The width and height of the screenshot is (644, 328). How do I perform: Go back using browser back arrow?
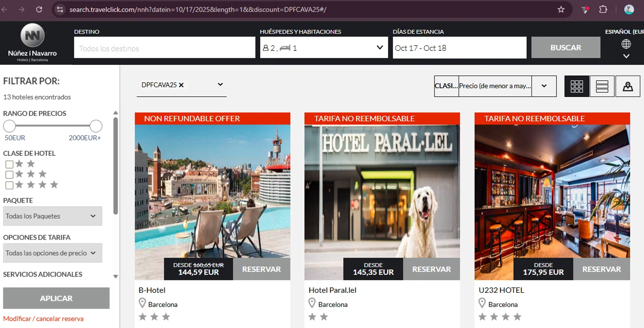(4, 9)
